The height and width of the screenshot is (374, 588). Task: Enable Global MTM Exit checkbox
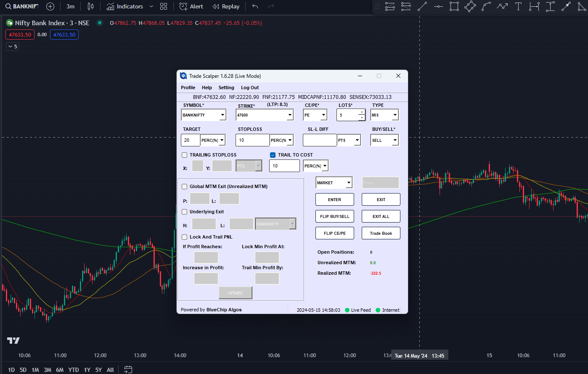coord(184,186)
